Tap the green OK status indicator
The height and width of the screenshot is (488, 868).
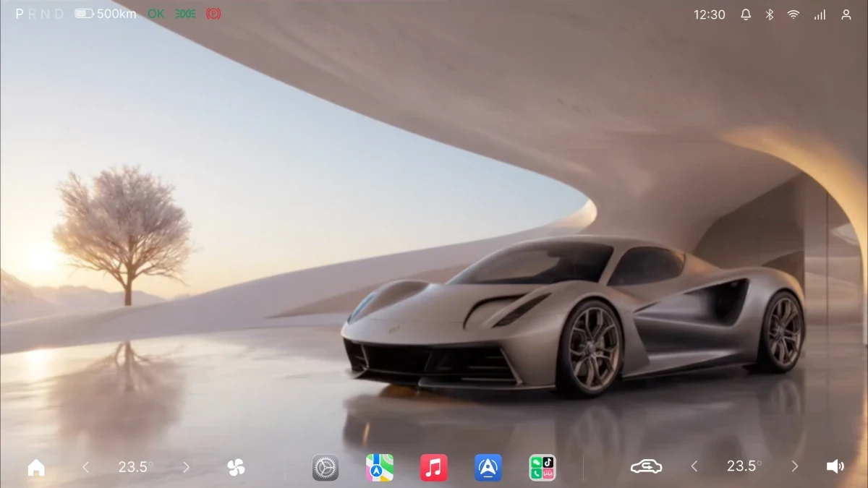coord(156,14)
